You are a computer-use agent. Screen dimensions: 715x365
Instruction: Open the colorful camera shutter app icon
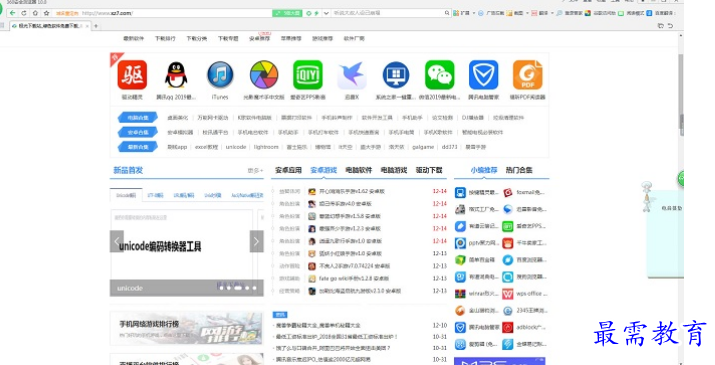coord(264,75)
